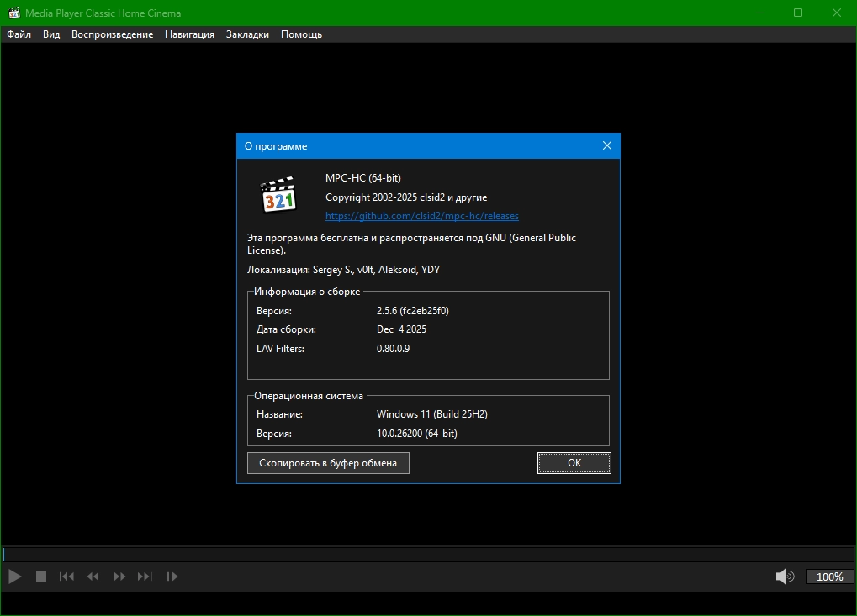Expand the Воспроизведение menu

click(112, 34)
